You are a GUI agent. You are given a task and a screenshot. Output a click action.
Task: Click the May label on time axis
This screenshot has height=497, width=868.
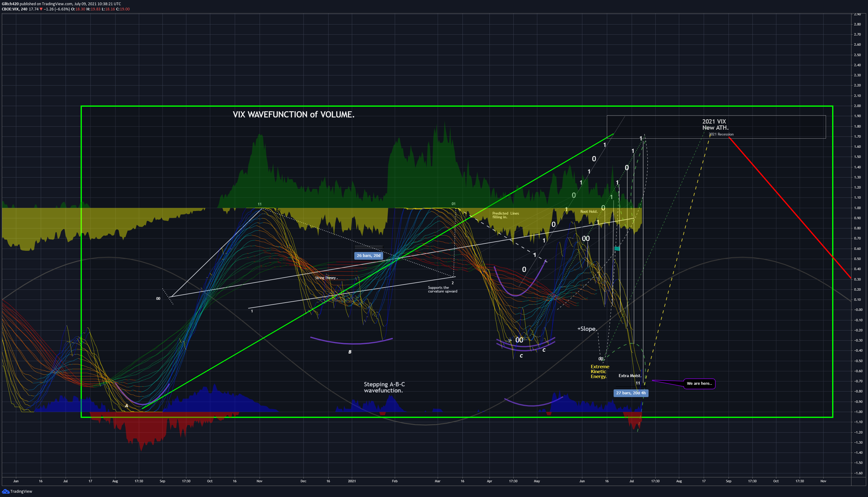537,481
